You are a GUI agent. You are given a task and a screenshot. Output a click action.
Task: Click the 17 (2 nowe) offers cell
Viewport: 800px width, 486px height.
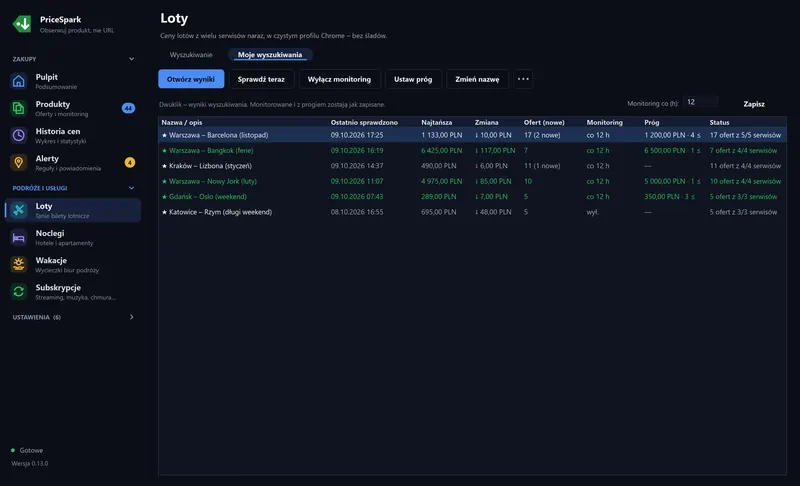click(542, 135)
